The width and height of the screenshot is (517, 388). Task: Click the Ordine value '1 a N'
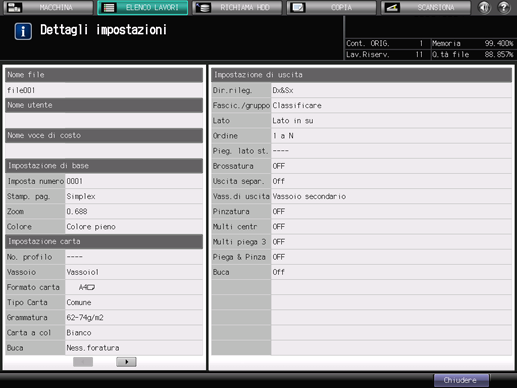[283, 136]
